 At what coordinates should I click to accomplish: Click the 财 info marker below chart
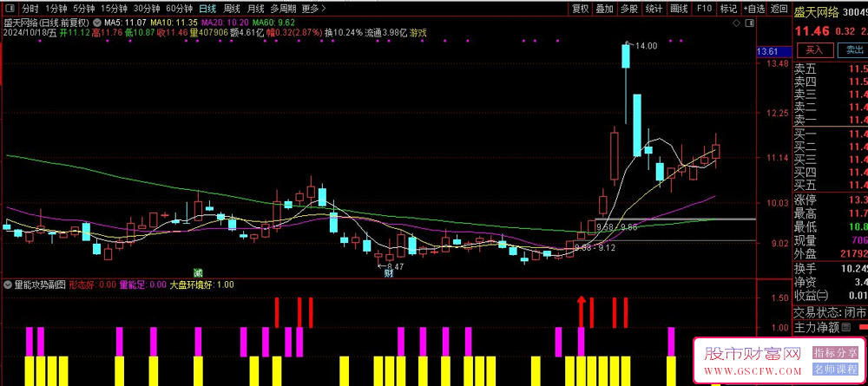click(389, 273)
